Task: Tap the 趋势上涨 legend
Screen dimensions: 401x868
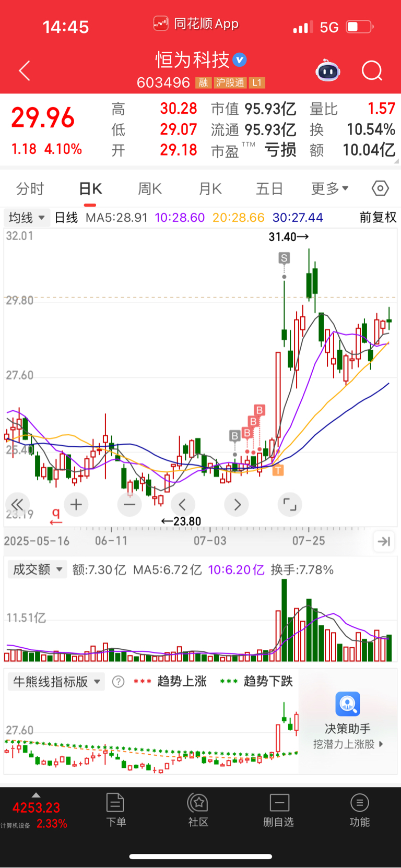Action: coord(170,682)
